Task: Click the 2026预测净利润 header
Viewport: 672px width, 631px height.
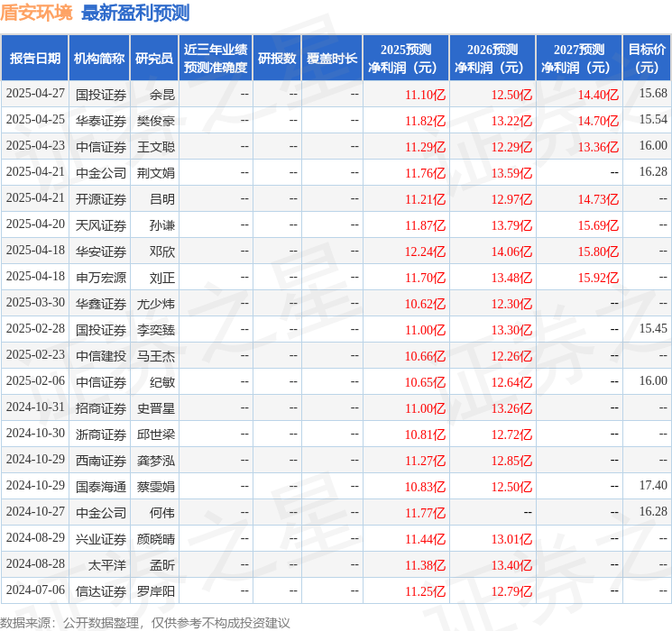Action: [492, 59]
